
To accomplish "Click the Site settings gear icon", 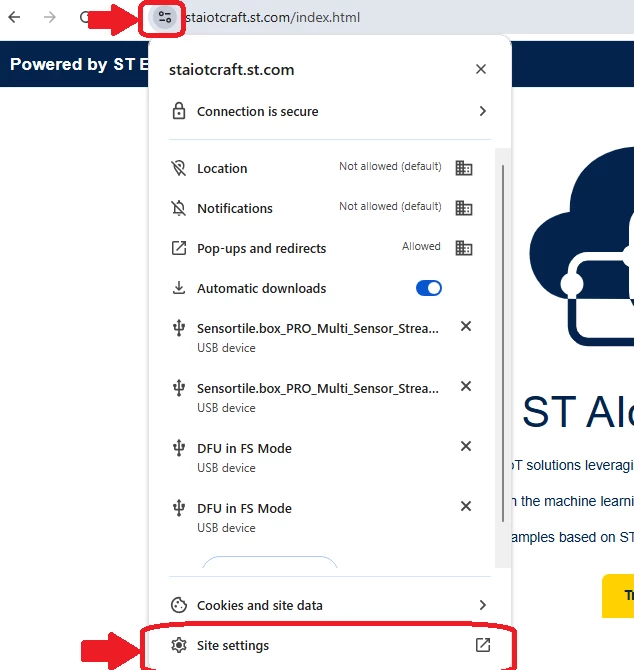I will 179,645.
